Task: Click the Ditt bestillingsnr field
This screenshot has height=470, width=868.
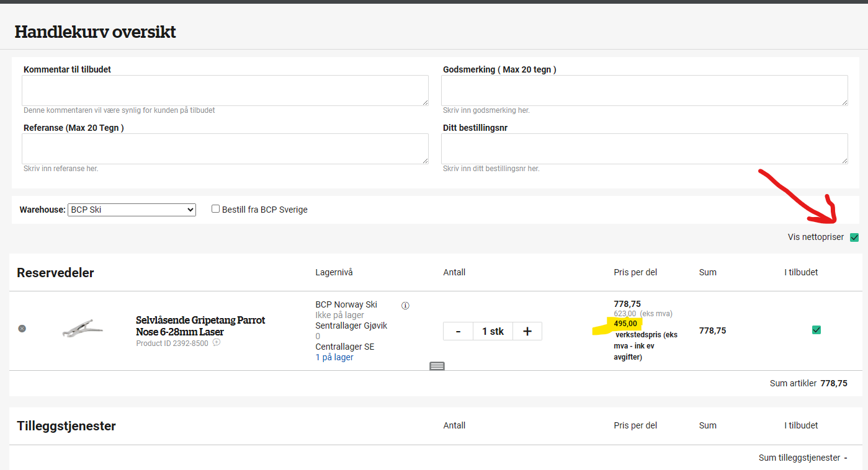Action: point(644,149)
